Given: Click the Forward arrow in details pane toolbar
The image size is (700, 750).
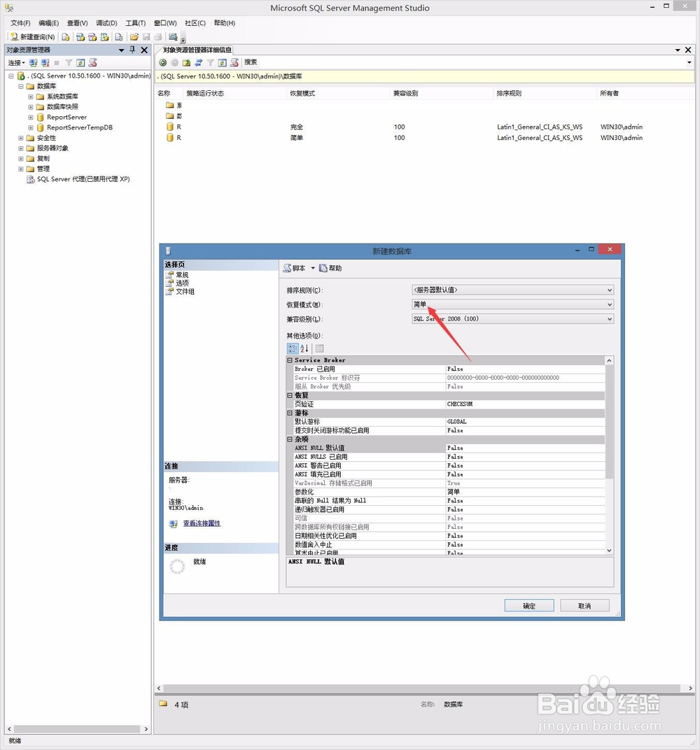Looking at the screenshot, I should (174, 62).
